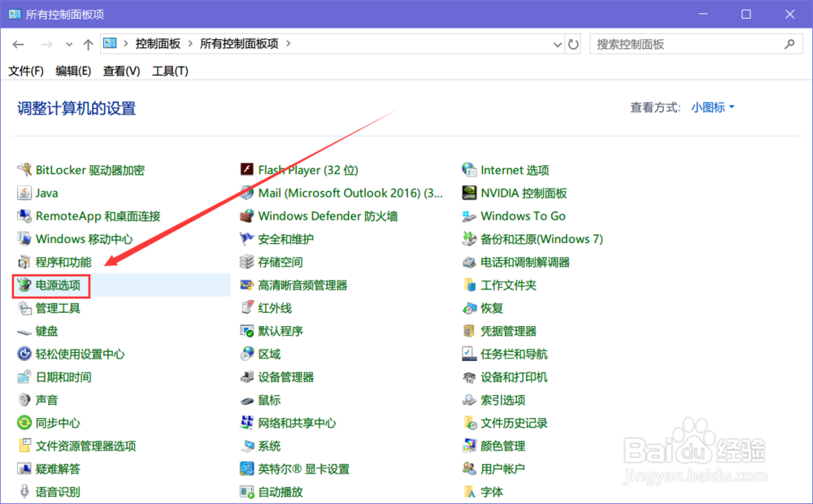Viewport: 813px width, 504px height.
Task: Click the 电源选项 battery icon
Action: click(24, 285)
